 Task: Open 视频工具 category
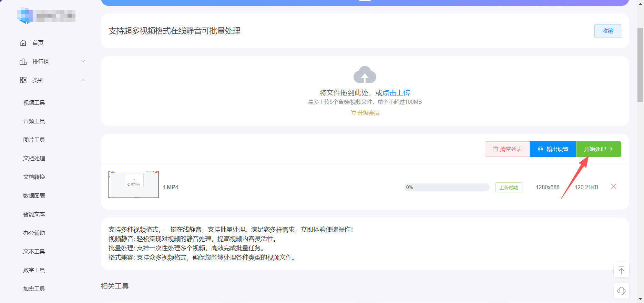(x=34, y=103)
